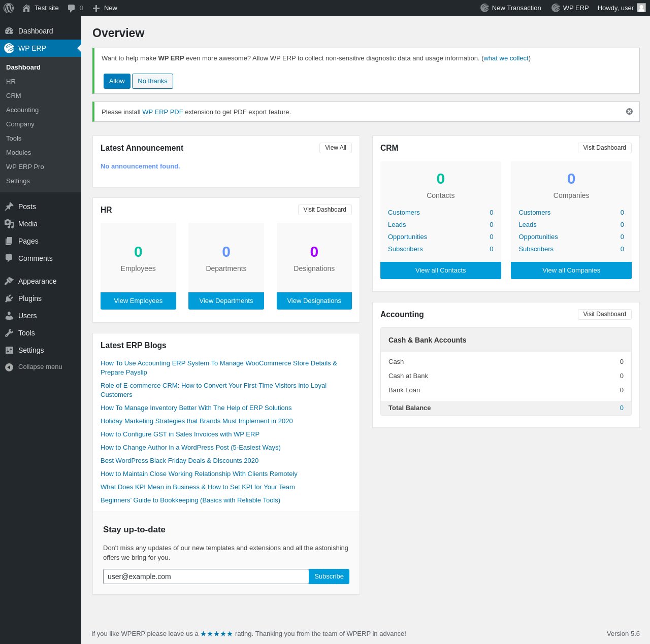Open the Black Friday Deals blog link
Viewport: 650px width, 644px height.
pyautogui.click(x=179, y=461)
